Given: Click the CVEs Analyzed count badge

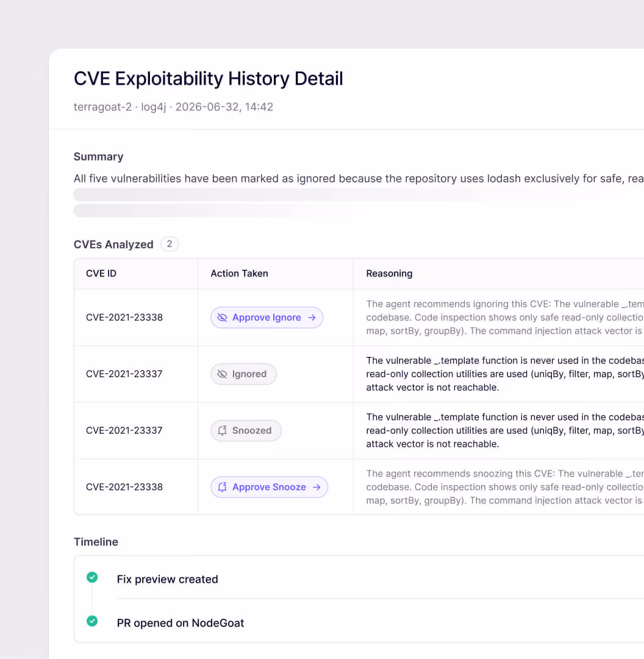Looking at the screenshot, I should click(x=170, y=244).
